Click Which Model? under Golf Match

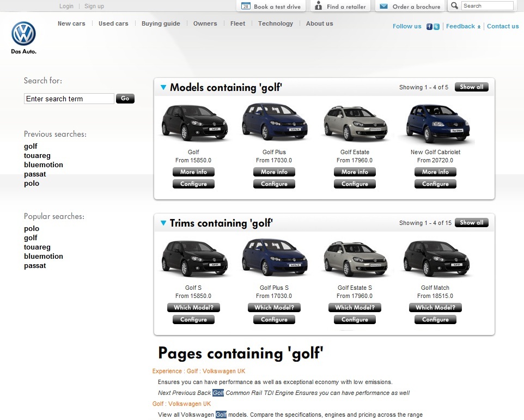[435, 307]
